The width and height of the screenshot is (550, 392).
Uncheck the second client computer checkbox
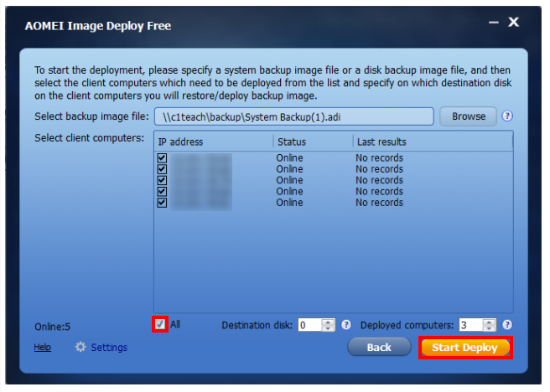(162, 169)
